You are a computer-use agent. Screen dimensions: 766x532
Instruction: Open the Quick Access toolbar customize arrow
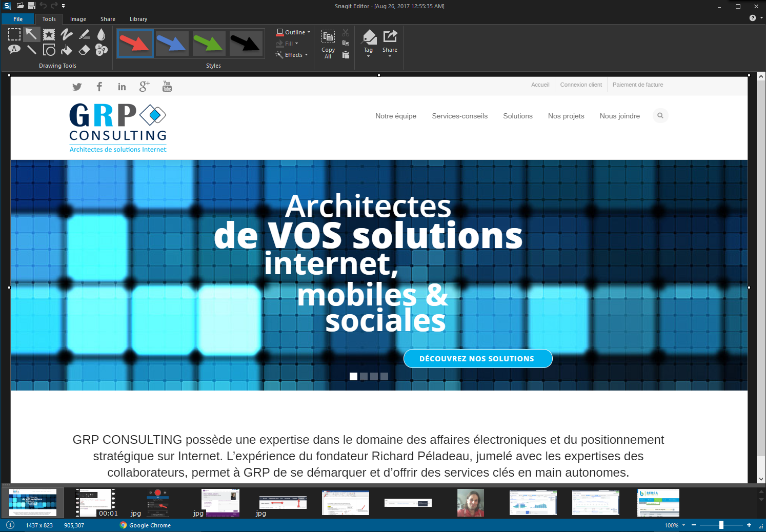tap(64, 6)
